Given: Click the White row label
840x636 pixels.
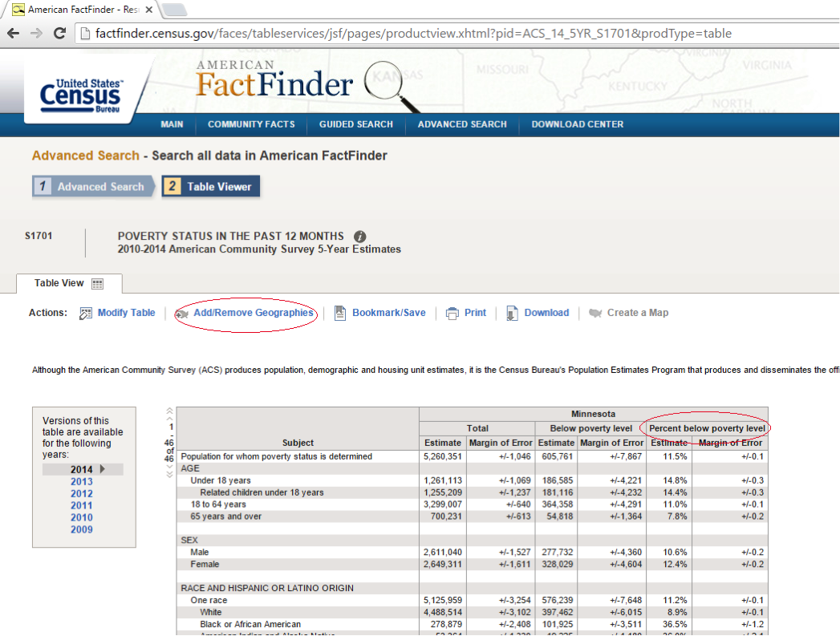Looking at the screenshot, I should click(x=210, y=613).
